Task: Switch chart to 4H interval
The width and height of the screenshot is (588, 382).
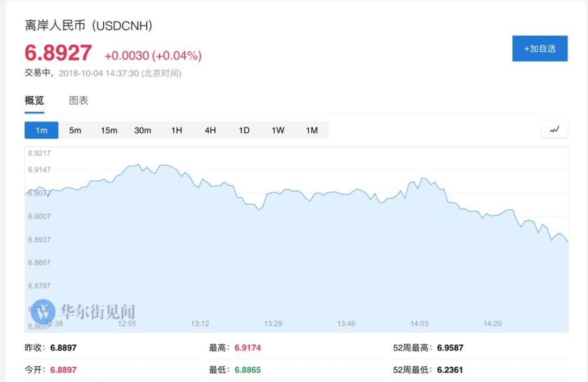Action: pos(211,130)
